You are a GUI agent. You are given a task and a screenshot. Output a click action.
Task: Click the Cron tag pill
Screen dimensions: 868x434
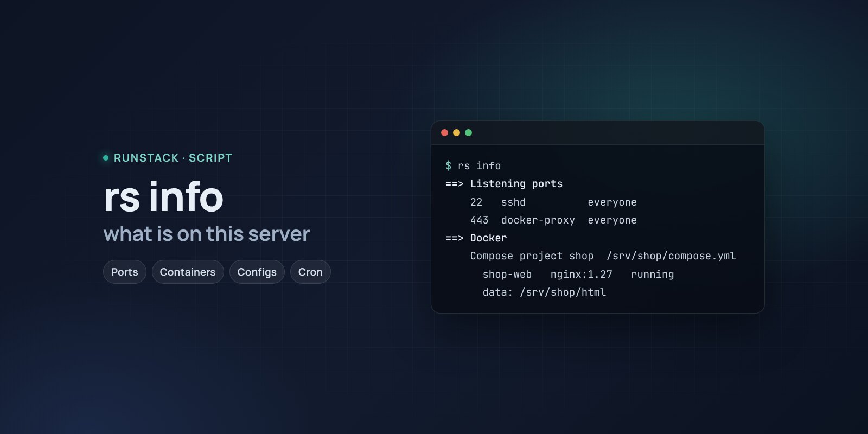point(310,272)
